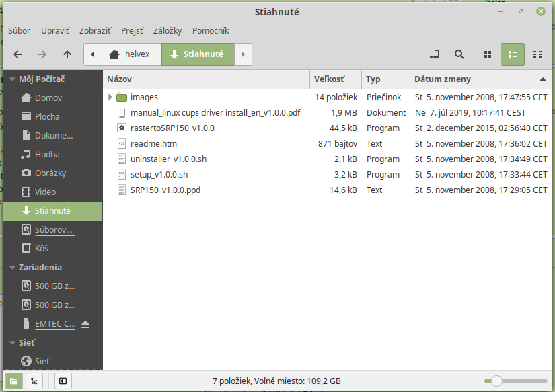Viewport: 555px width, 392px height.
Task: Collapse the Sieť section header
Action: tap(12, 343)
